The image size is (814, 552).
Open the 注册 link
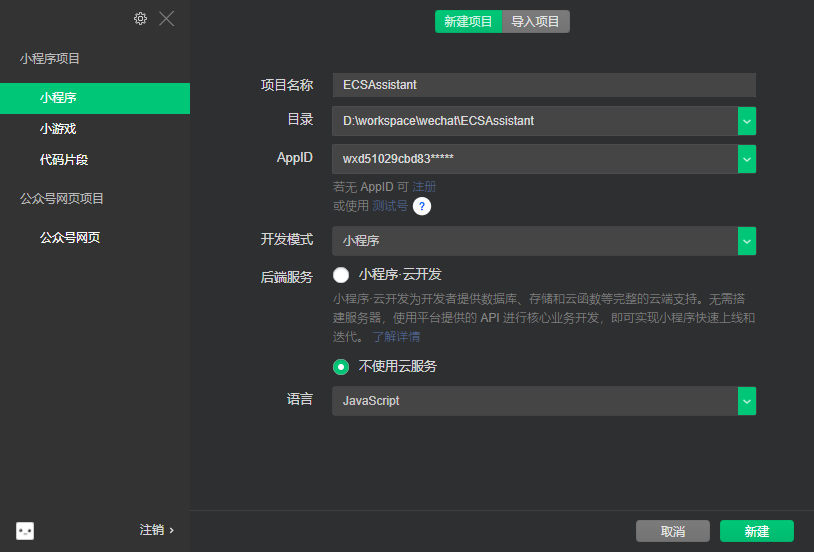click(x=424, y=187)
